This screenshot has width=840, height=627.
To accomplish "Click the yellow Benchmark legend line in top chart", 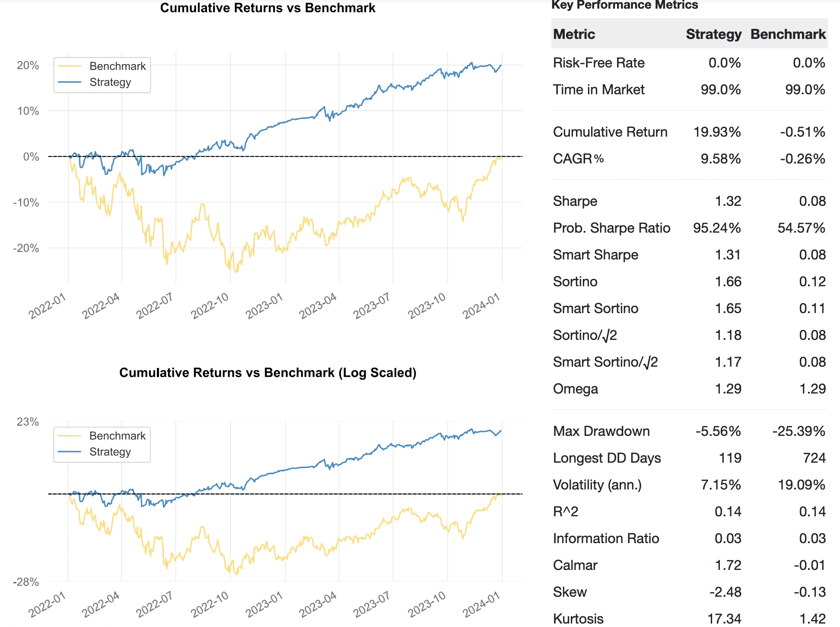I will click(x=69, y=66).
